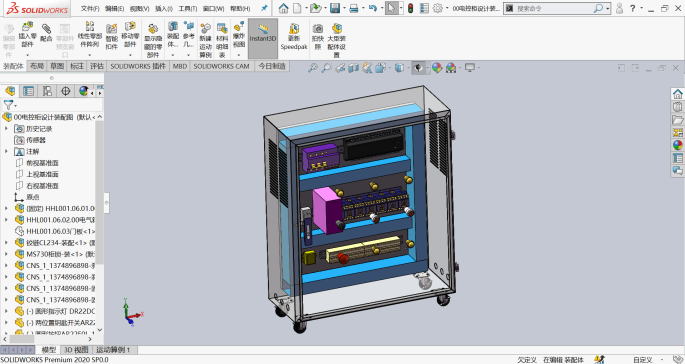The image size is (685, 364).
Task: Open the Open-file icon dropdown arrow
Action: click(325, 8)
